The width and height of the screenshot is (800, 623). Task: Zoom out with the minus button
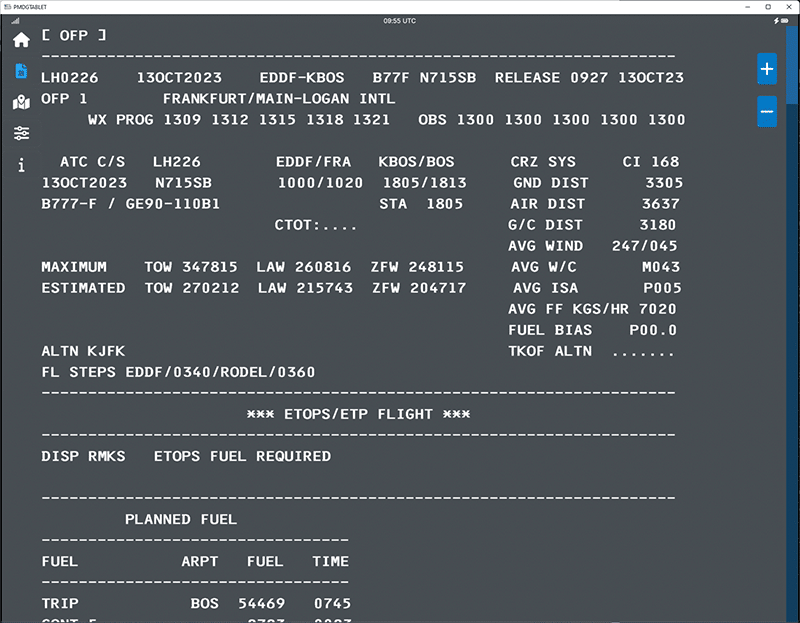[767, 111]
